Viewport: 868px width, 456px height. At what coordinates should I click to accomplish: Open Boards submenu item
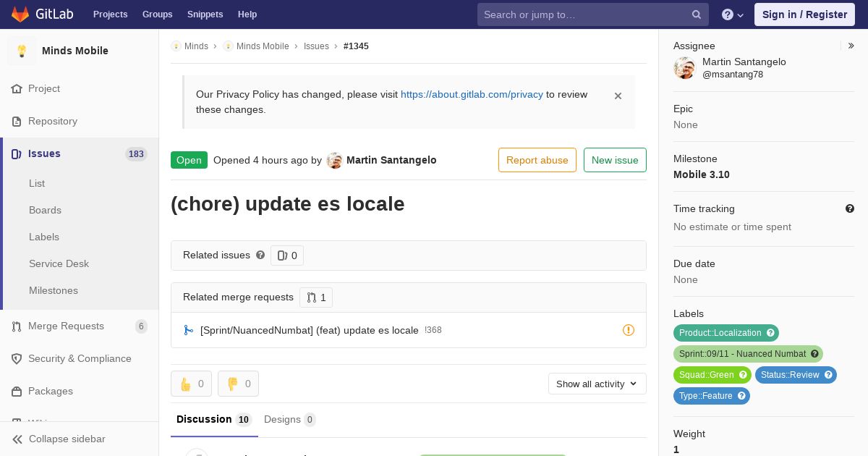pyautogui.click(x=45, y=210)
